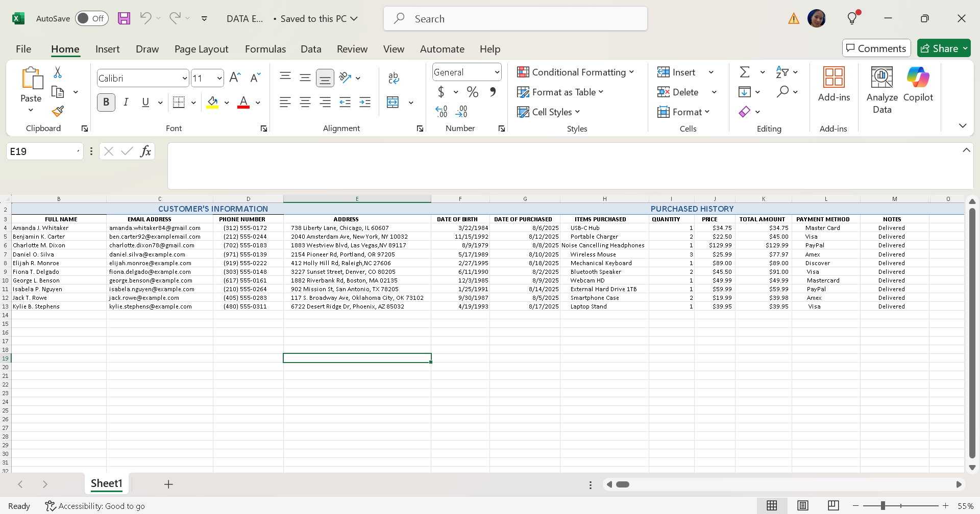980x514 pixels.
Task: Click the Save icon in title bar
Action: coord(124,18)
